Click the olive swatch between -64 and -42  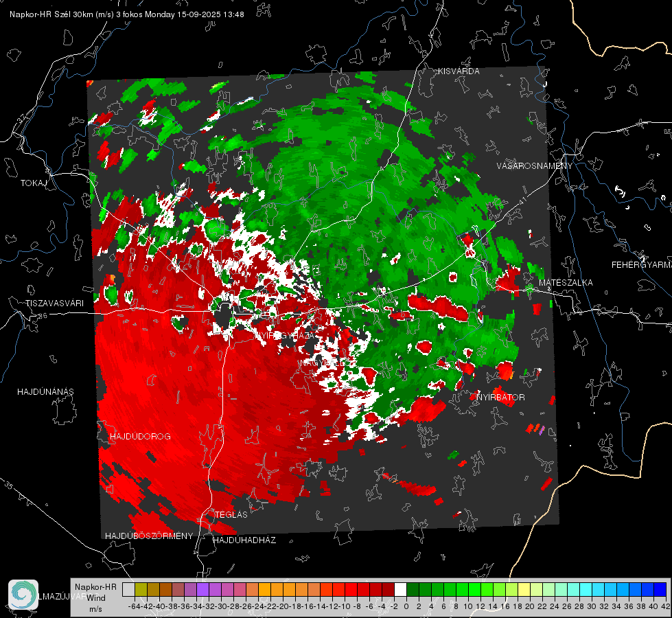(x=141, y=589)
